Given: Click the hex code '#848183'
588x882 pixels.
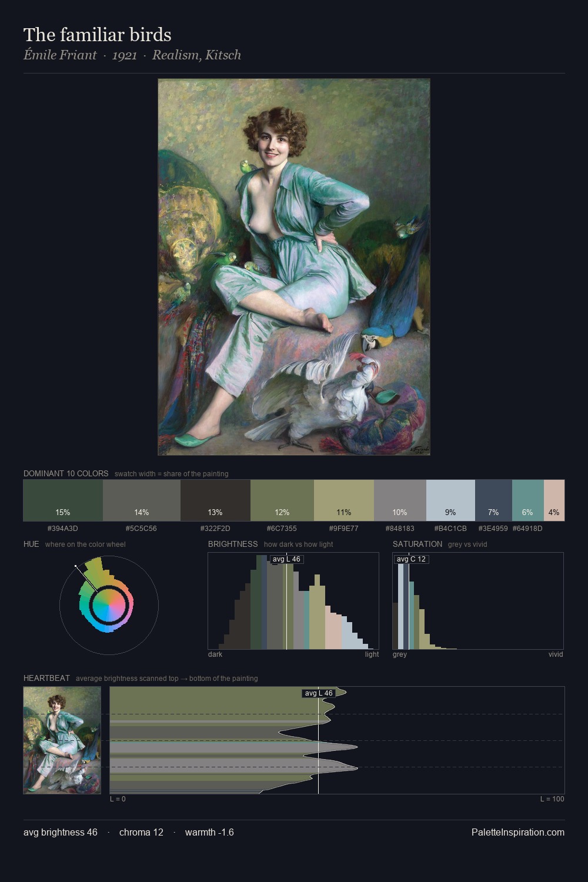Looking at the screenshot, I should [x=400, y=528].
